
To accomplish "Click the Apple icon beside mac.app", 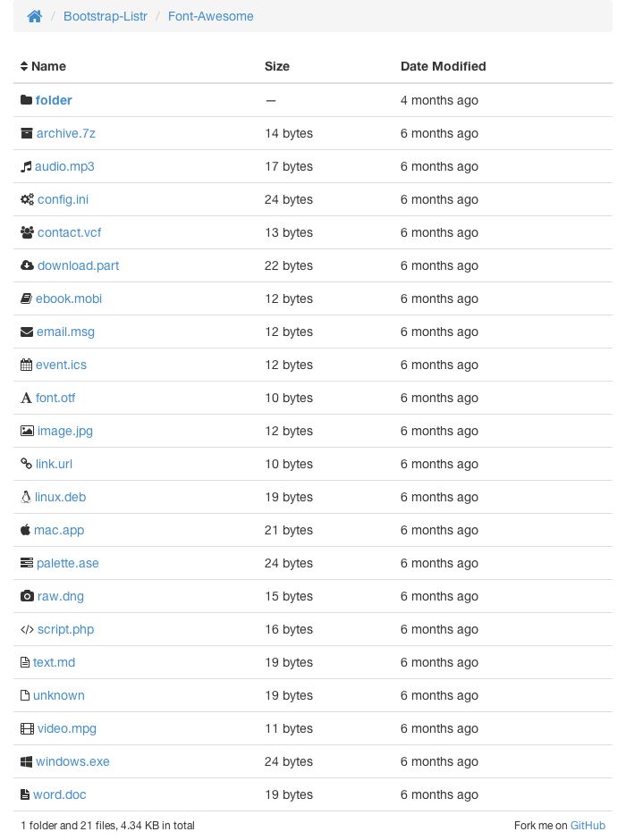I will pos(25,530).
